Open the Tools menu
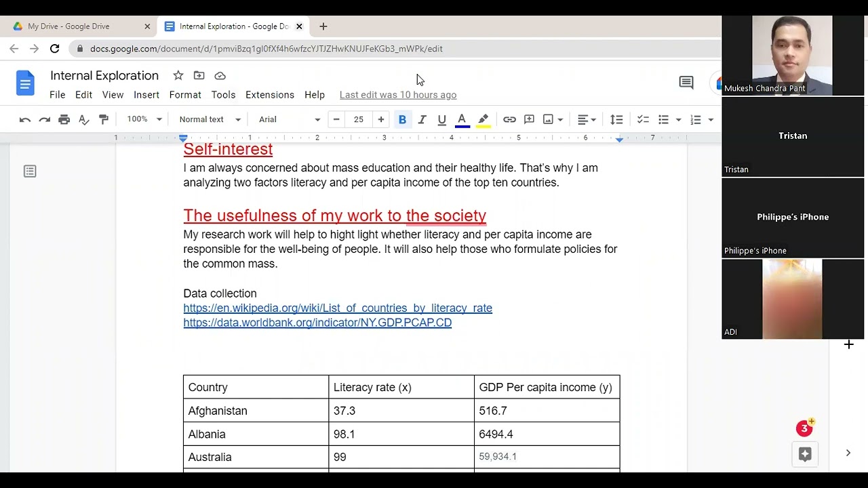This screenshot has height=488, width=868. point(223,95)
